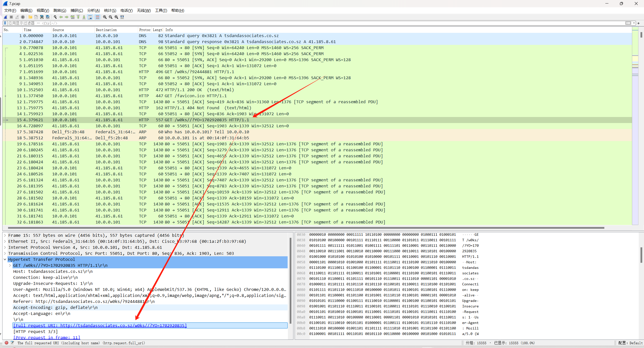
Task: Click the find packet magnifier icon
Action: (55, 17)
